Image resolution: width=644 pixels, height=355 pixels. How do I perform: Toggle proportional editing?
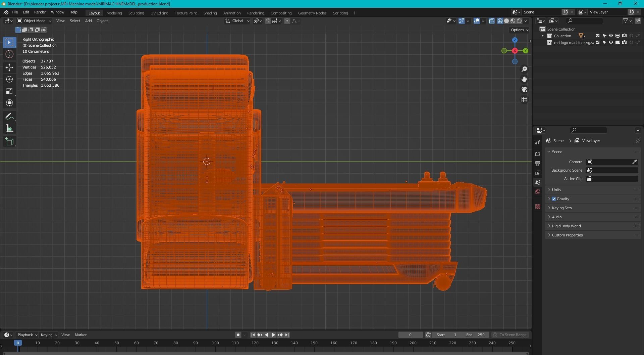287,21
